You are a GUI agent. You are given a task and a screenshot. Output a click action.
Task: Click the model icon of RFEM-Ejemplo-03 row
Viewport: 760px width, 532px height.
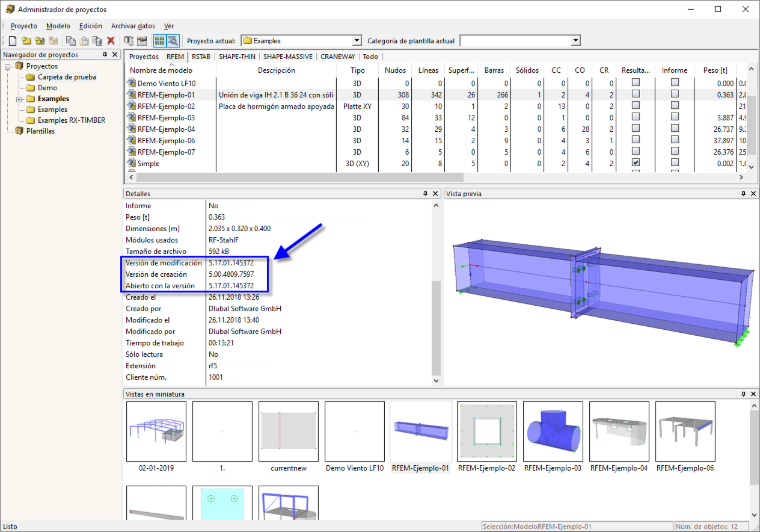tap(131, 118)
